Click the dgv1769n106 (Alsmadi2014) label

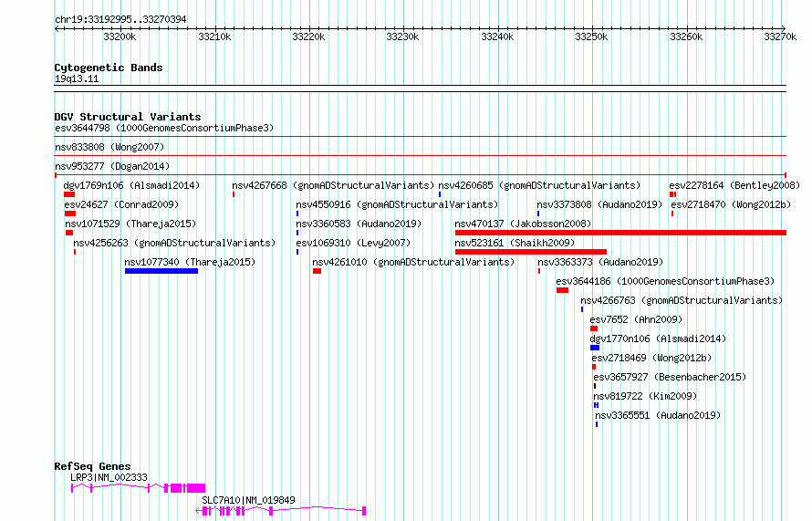pos(131,185)
